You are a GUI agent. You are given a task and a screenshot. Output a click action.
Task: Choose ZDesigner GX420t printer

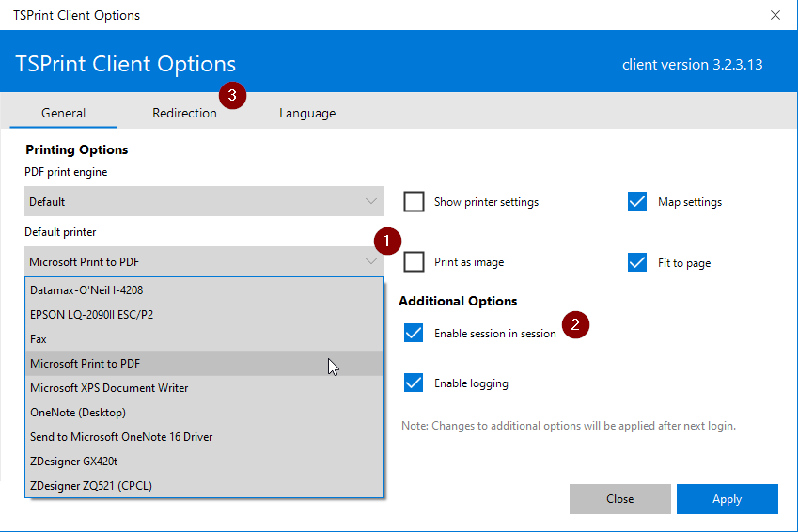click(x=204, y=462)
